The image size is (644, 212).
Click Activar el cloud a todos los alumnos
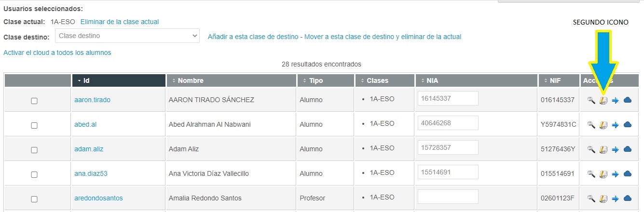57,53
